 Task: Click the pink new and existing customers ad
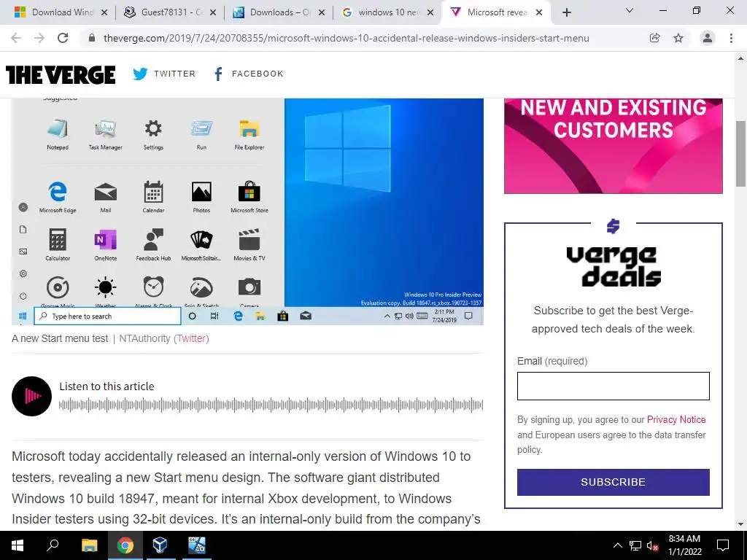pyautogui.click(x=613, y=146)
